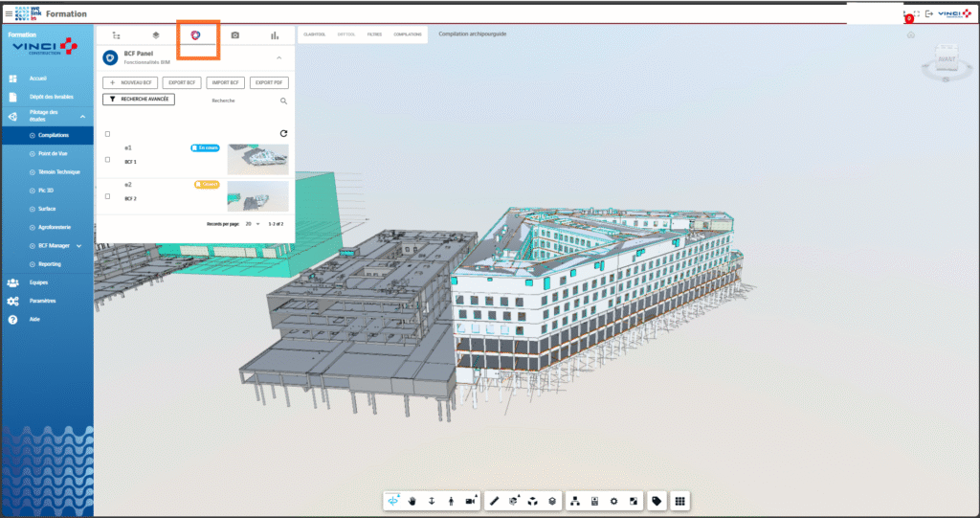Viewport: 980px width, 518px height.
Task: Click the tag icon in bottom toolbar
Action: [x=657, y=501]
